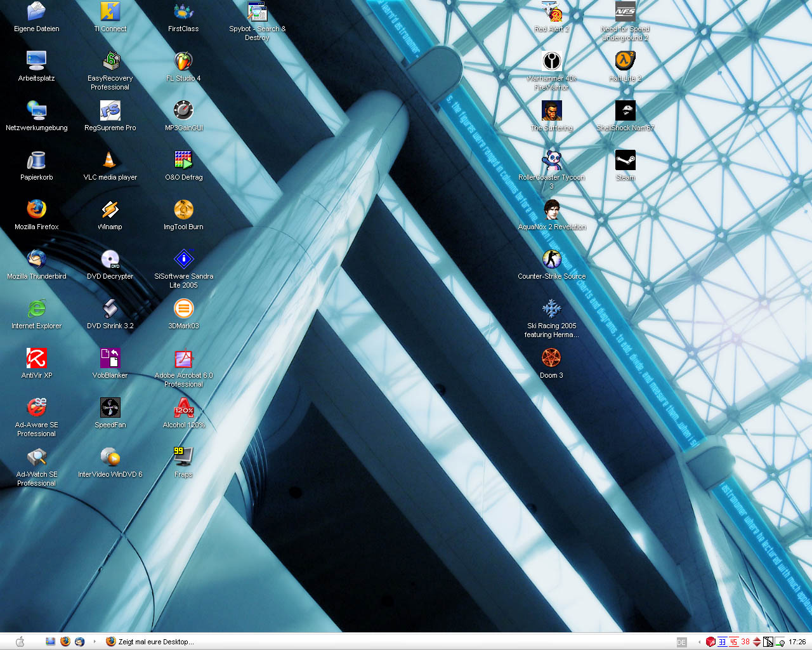Select the ShellShock Nam'67 icon
This screenshot has height=650, width=812.
pos(625,110)
